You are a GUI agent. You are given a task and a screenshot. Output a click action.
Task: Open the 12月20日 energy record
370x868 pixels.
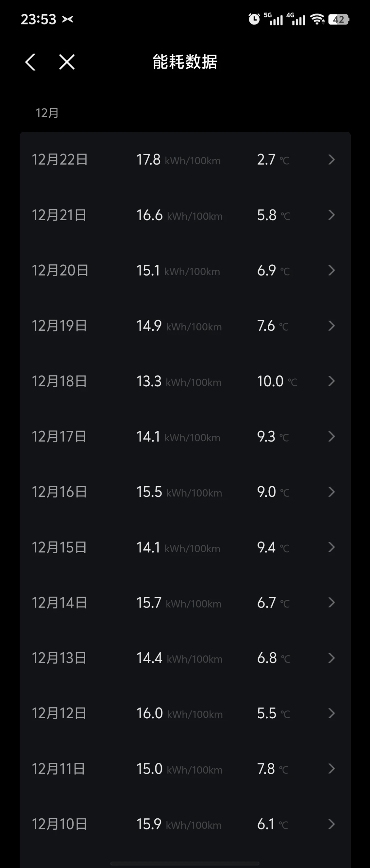[x=185, y=270]
